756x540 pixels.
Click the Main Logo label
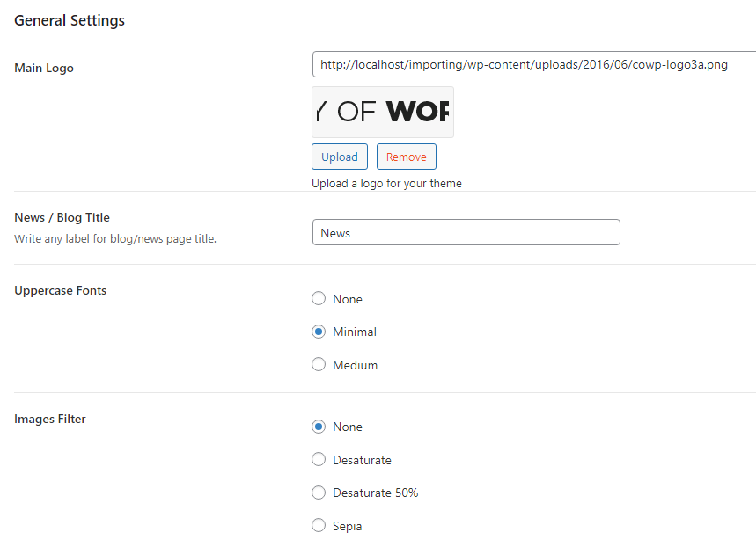(44, 68)
